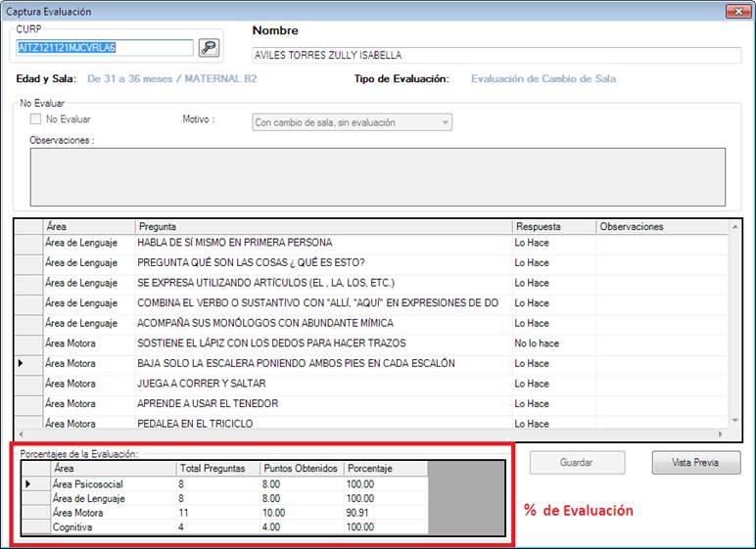756x549 pixels.
Task: Click the Pregunta column header
Action: point(324,226)
